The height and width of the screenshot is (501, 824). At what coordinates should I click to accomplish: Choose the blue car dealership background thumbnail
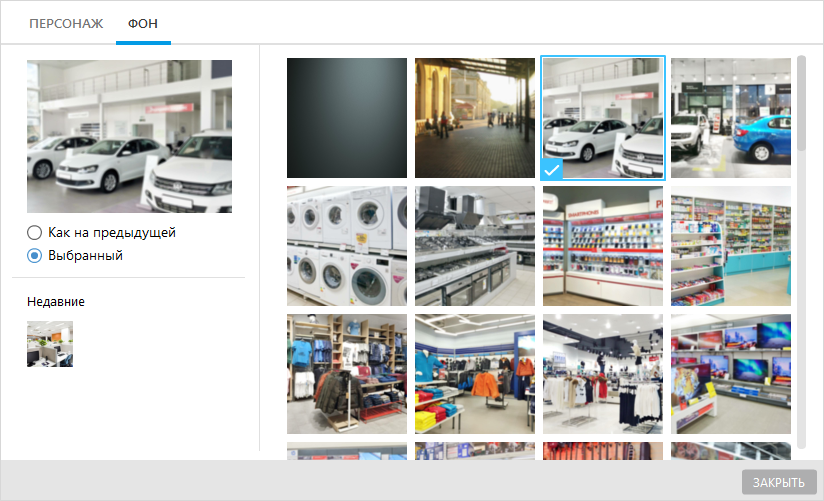[730, 118]
